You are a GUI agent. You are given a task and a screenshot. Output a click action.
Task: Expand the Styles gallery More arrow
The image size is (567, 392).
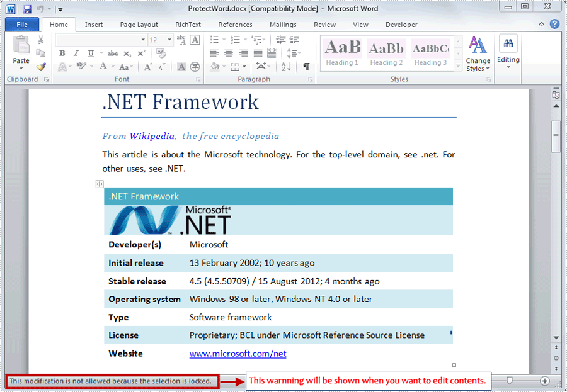pos(458,66)
